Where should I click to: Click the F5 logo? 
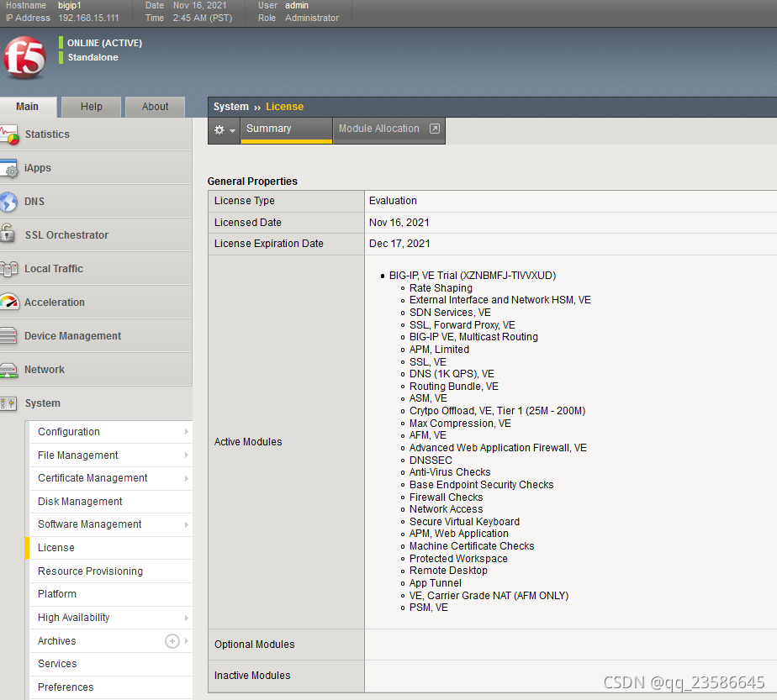24,57
